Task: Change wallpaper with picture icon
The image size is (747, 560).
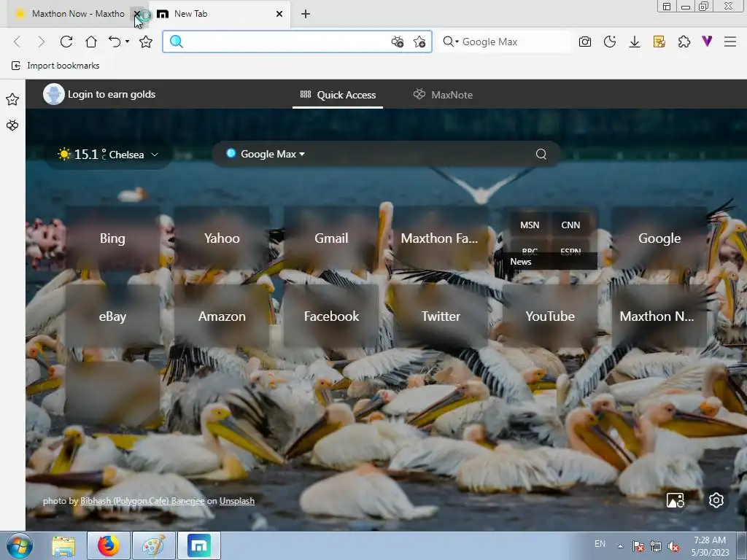Action: click(x=675, y=500)
